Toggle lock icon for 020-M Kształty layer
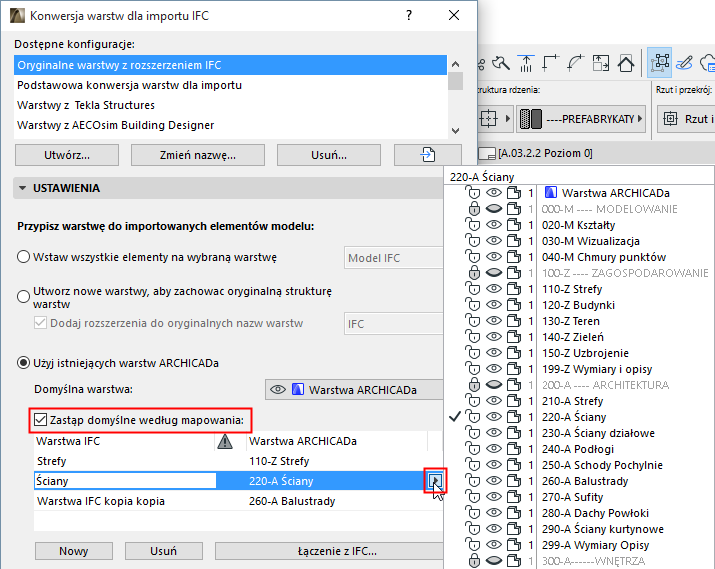The image size is (715, 569). 473,225
